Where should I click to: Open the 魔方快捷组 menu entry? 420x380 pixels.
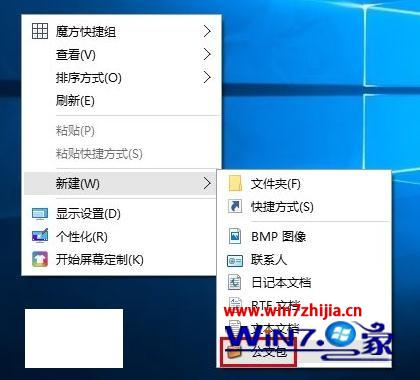click(122, 32)
